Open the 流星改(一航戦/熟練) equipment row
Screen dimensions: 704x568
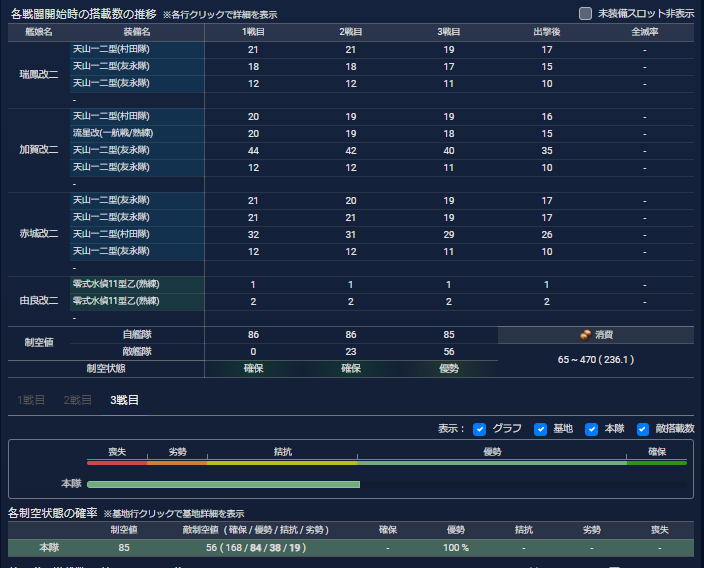click(351, 134)
